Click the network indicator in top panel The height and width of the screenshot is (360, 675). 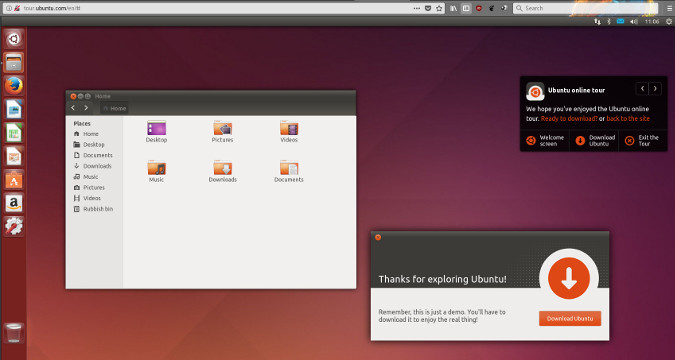tap(597, 22)
